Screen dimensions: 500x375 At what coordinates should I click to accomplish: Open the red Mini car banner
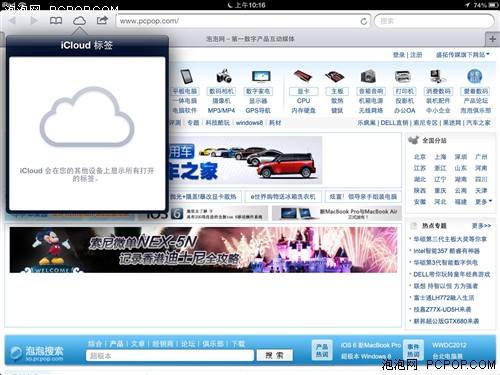pyautogui.click(x=246, y=160)
